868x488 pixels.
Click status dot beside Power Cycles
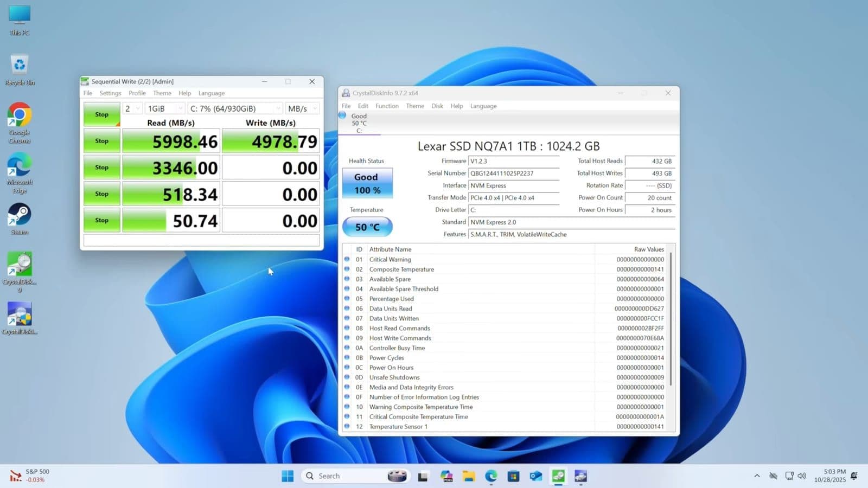(347, 358)
